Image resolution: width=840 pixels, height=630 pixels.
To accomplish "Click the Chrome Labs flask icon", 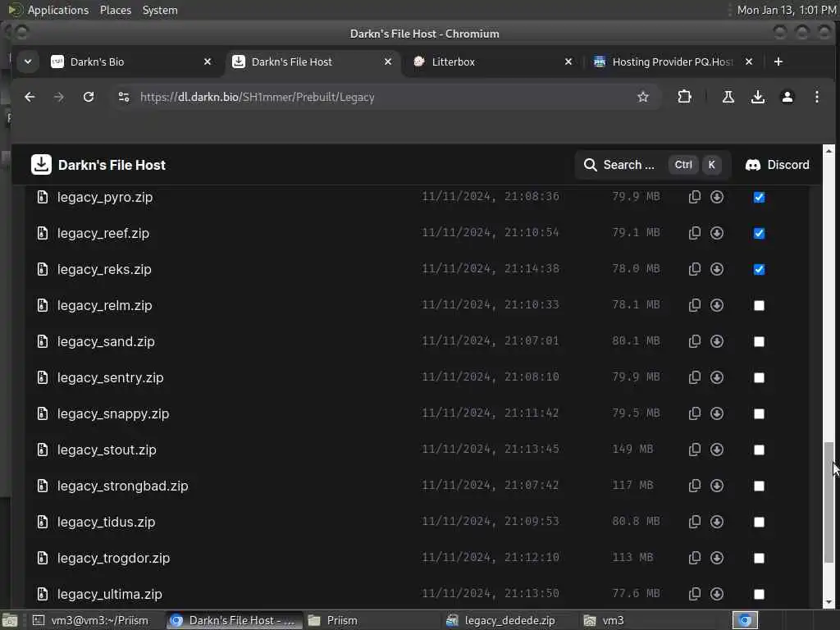I will (x=728, y=97).
